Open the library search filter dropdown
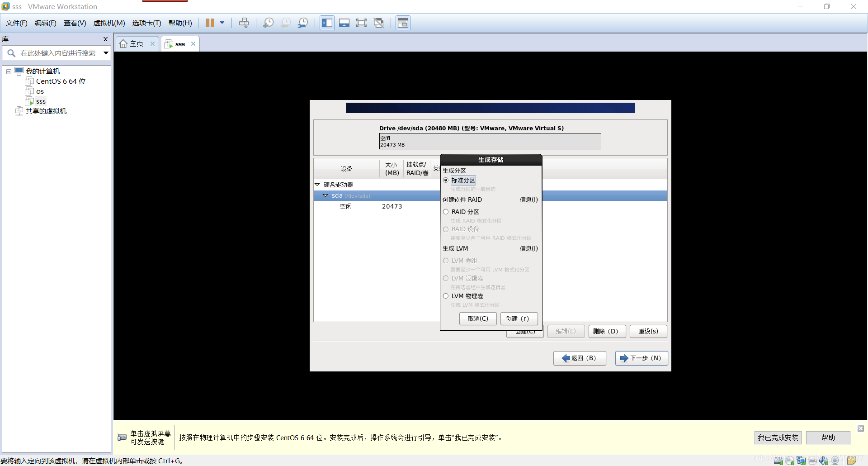The width and height of the screenshot is (868, 466). pyautogui.click(x=106, y=53)
